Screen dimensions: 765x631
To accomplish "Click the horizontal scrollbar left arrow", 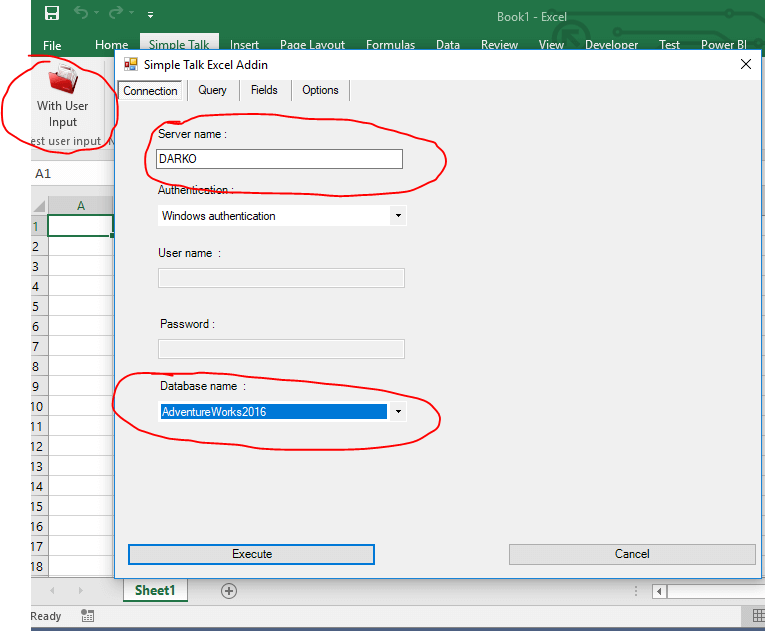I will pos(659,591).
